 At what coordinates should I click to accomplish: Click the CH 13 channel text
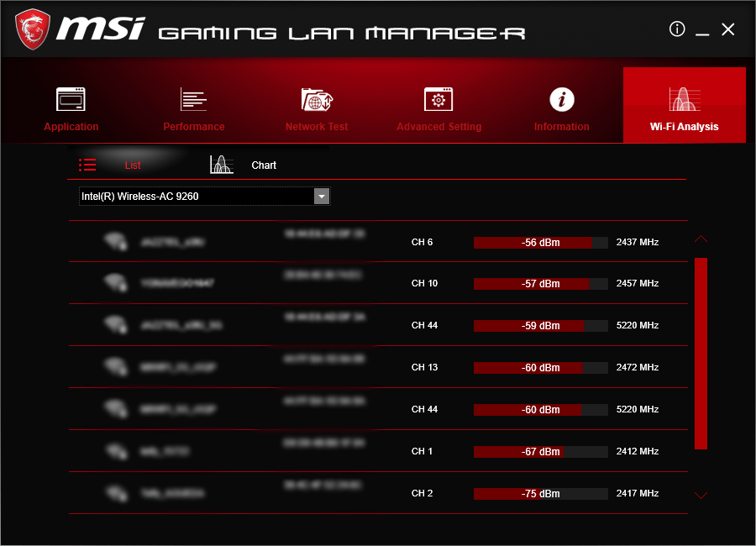coord(424,367)
